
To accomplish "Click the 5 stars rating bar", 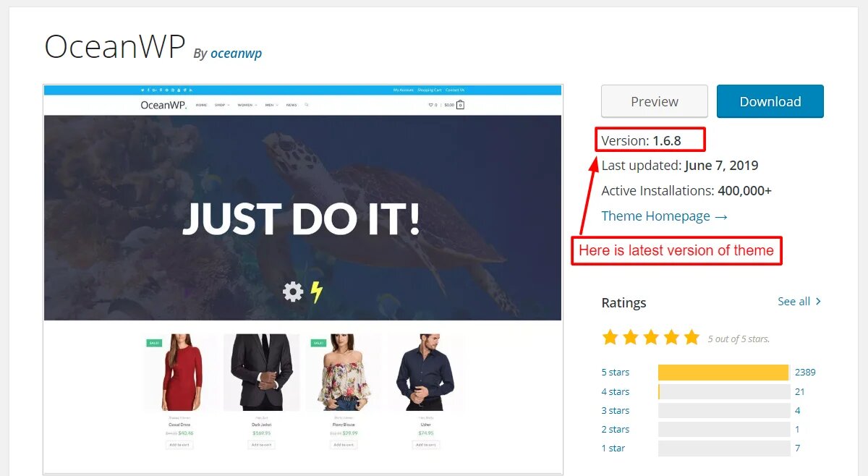I will pyautogui.click(x=724, y=373).
